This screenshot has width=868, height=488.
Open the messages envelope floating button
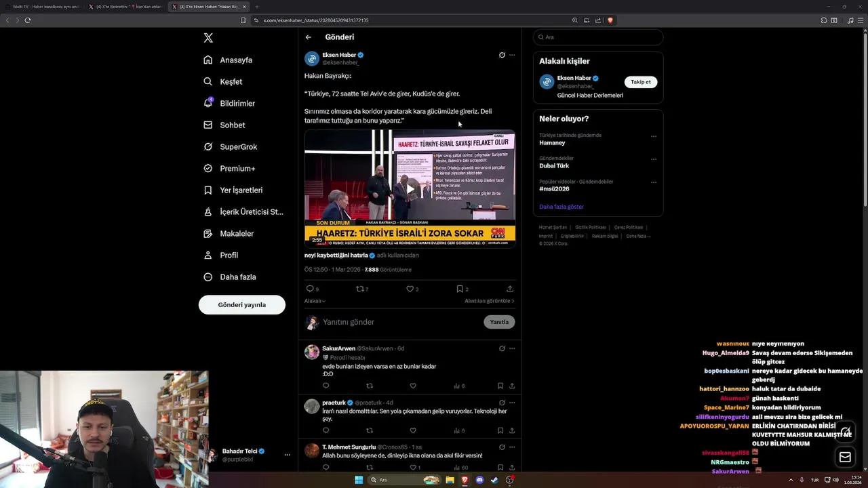point(845,457)
